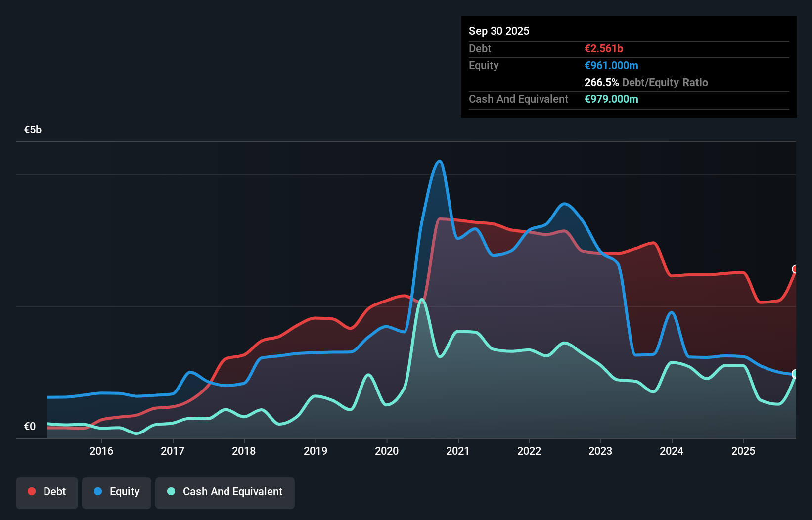Screen dimensions: 812x520
Task: Click the blue dot in Equity legend
Action: (98, 491)
